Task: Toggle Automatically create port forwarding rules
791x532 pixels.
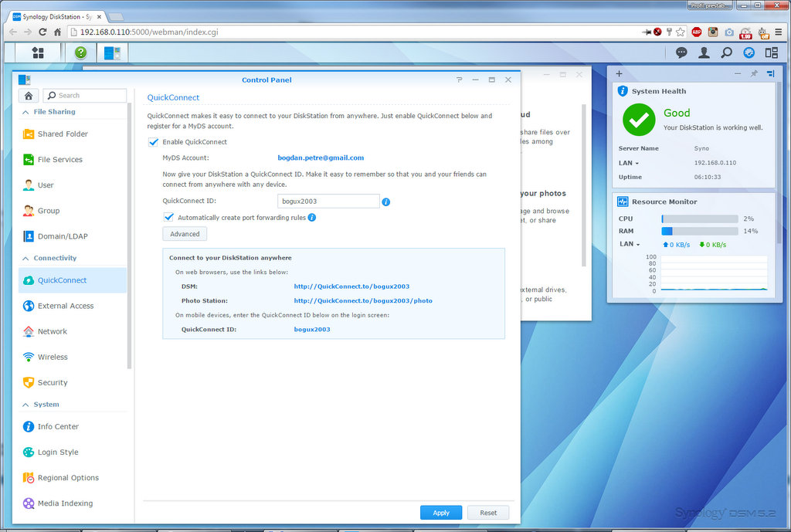Action: point(168,217)
